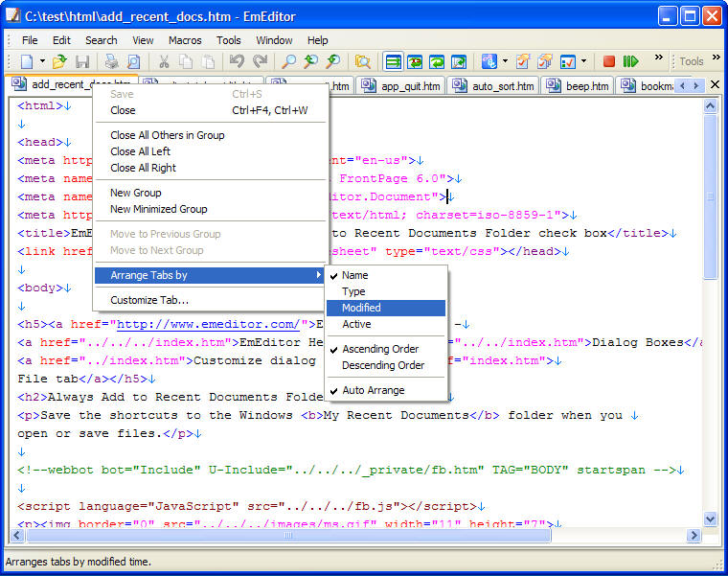
Task: Open Print Preview from the toolbar
Action: coord(134,61)
